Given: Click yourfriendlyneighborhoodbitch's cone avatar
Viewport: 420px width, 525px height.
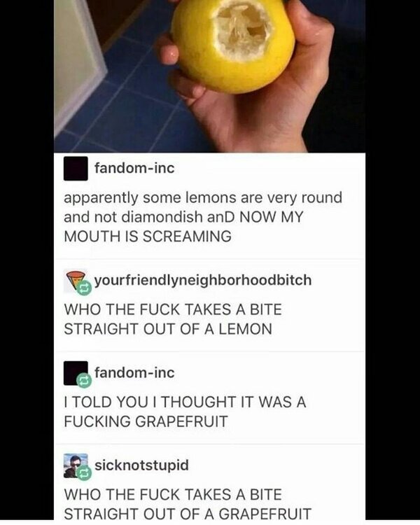Looking at the screenshot, I should pyautogui.click(x=76, y=281).
